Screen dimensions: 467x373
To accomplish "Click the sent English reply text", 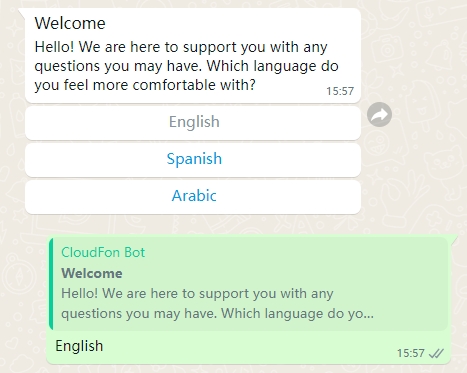I will pyautogui.click(x=79, y=346).
